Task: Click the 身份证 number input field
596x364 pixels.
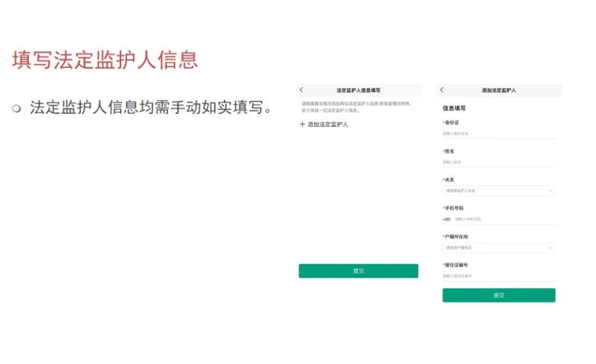Action: (498, 134)
